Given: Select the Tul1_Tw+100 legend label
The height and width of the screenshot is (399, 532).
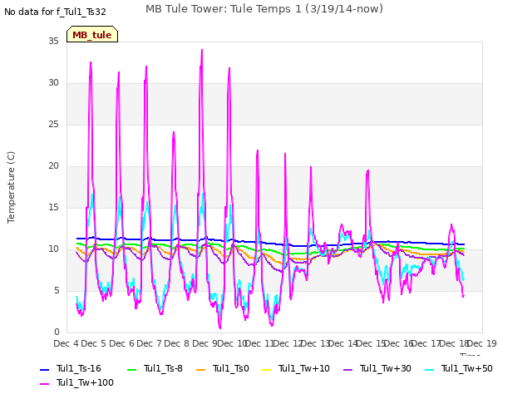Looking at the screenshot, I should coord(85,383).
